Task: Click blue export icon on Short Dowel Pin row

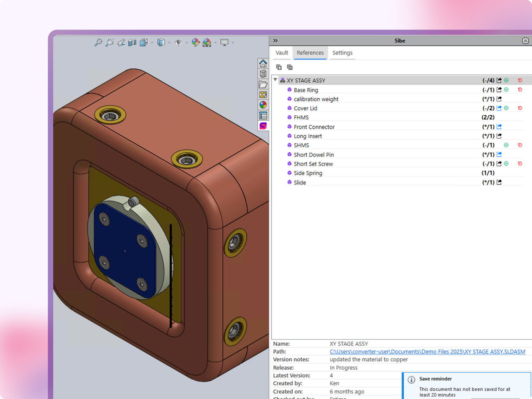Action: (499, 154)
